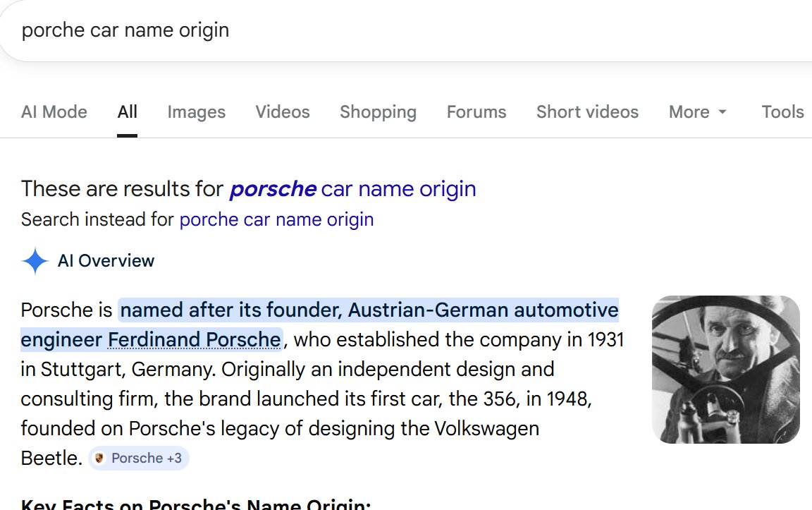Follow the corrected "porsche car name origin" link
The image size is (812, 510).
(x=352, y=189)
